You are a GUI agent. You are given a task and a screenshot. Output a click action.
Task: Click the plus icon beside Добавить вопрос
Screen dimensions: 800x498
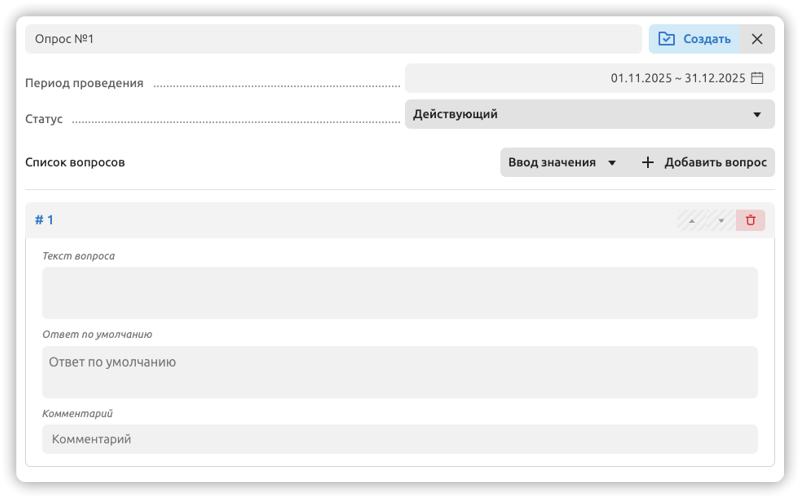pyautogui.click(x=647, y=162)
